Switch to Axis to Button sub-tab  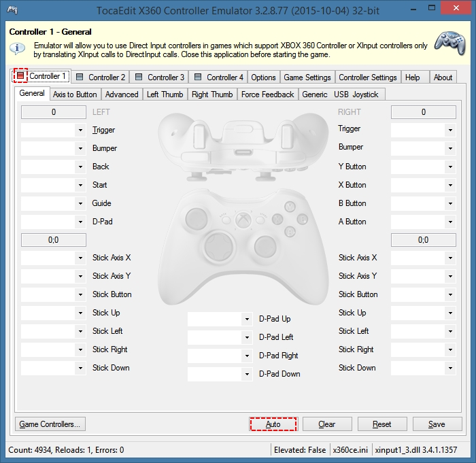75,95
